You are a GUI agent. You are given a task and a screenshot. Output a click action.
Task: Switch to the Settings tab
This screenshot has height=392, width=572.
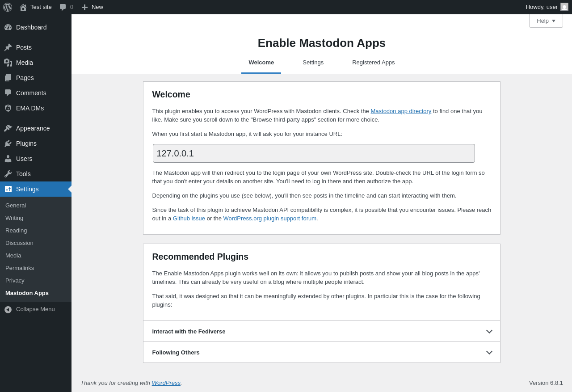[x=313, y=63]
